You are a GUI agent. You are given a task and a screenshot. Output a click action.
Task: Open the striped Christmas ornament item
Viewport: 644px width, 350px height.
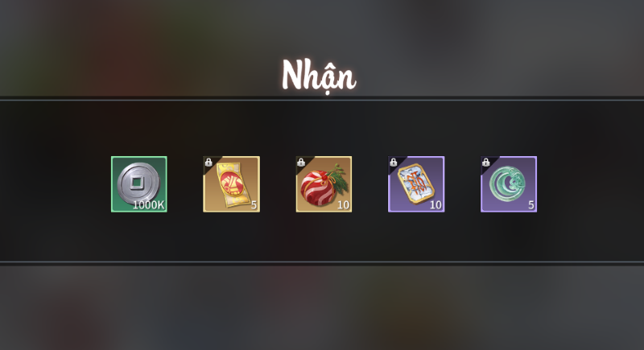[324, 183]
